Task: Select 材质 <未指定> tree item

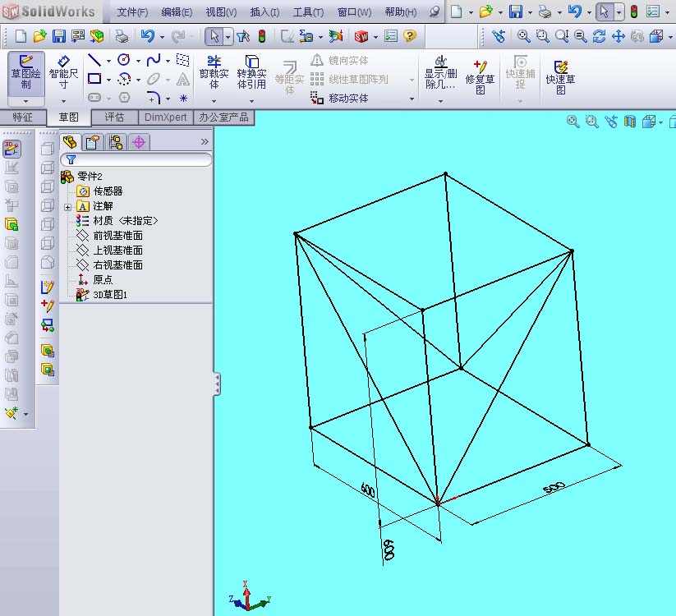Action: click(x=117, y=221)
